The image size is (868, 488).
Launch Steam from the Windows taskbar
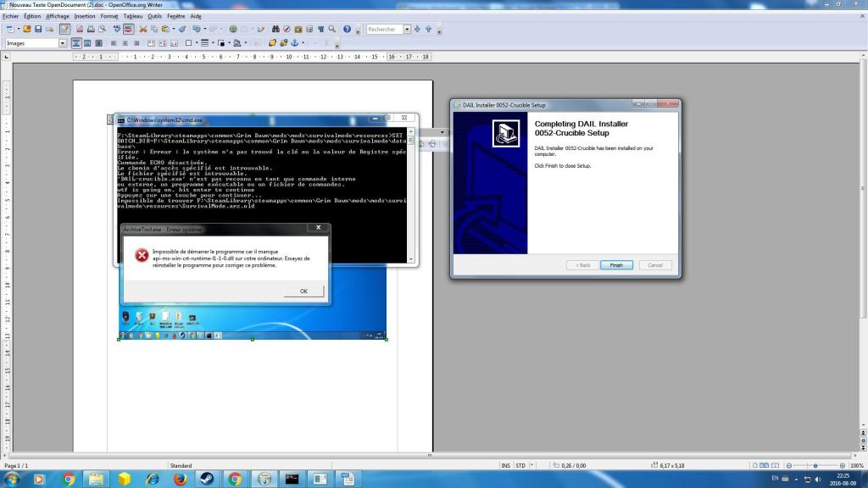click(207, 479)
